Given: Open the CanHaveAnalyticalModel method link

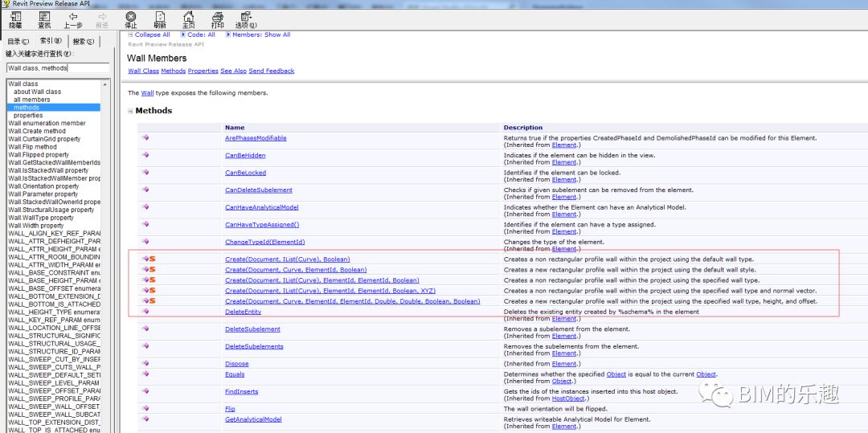Looking at the screenshot, I should pyautogui.click(x=262, y=207).
